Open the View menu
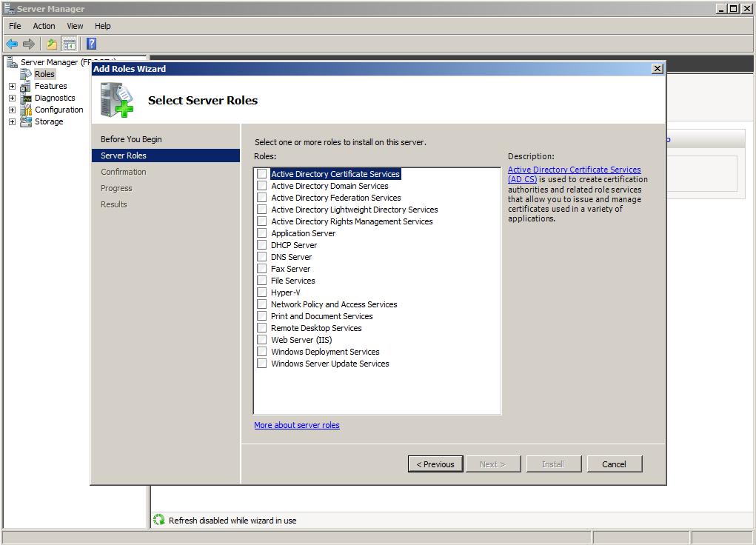Image resolution: width=756 pixels, height=545 pixels. point(75,26)
